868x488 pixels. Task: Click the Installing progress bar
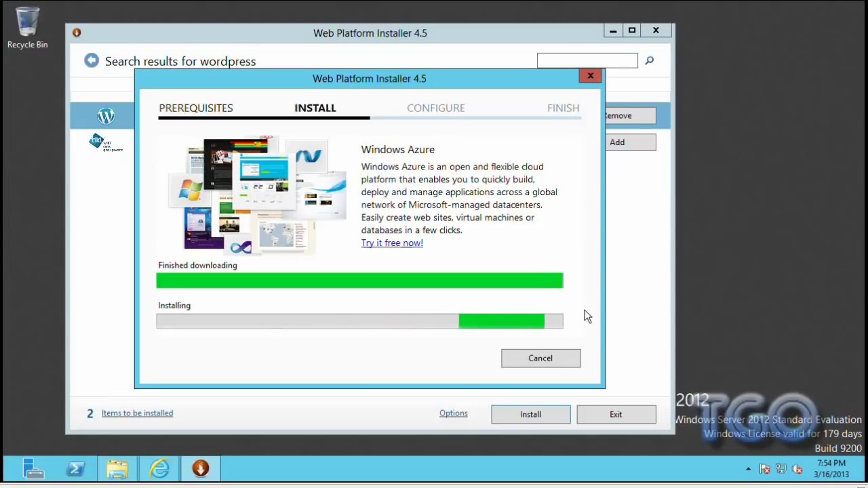coord(359,321)
